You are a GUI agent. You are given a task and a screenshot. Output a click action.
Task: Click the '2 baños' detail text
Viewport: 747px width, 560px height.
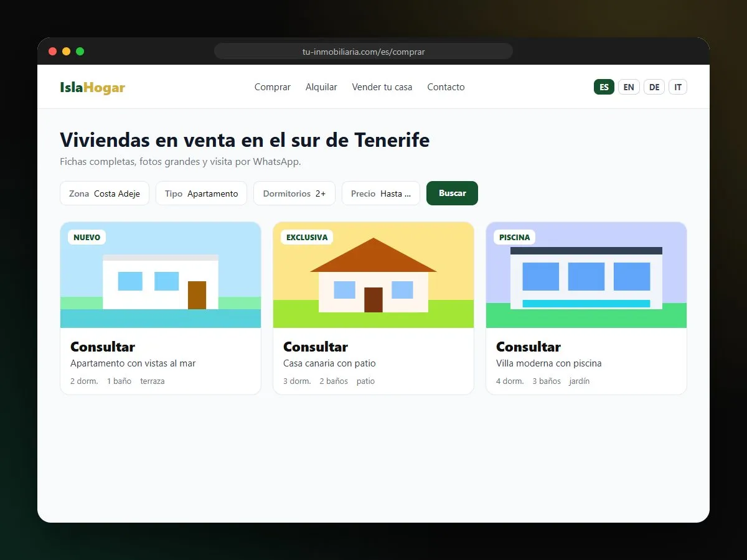[x=334, y=381]
